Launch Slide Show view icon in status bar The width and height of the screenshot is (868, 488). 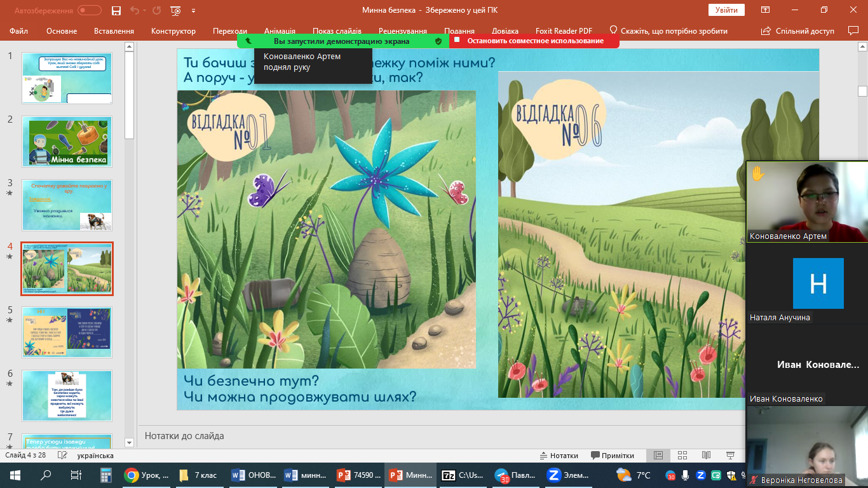click(x=731, y=456)
